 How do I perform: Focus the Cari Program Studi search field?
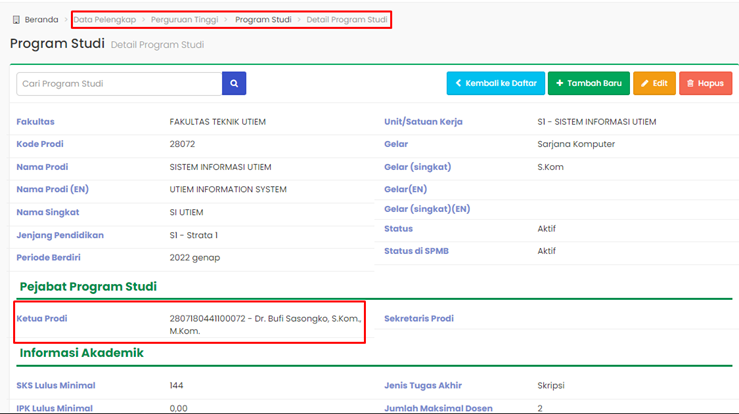point(119,84)
